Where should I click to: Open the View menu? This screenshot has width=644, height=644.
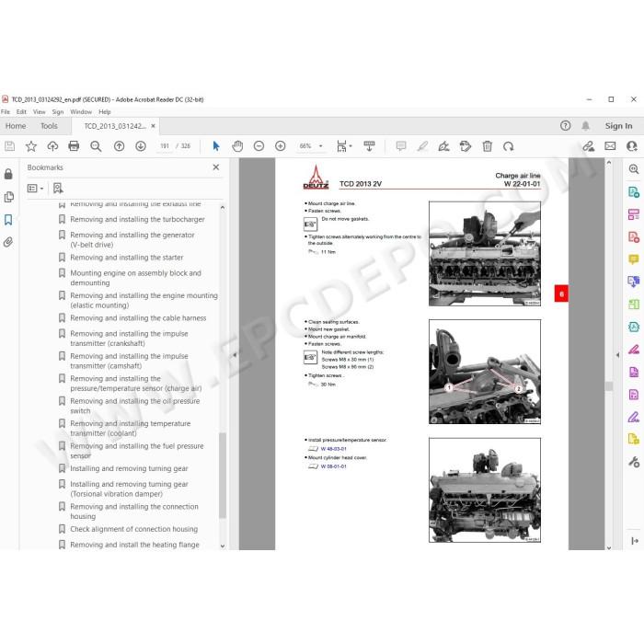click(x=40, y=111)
